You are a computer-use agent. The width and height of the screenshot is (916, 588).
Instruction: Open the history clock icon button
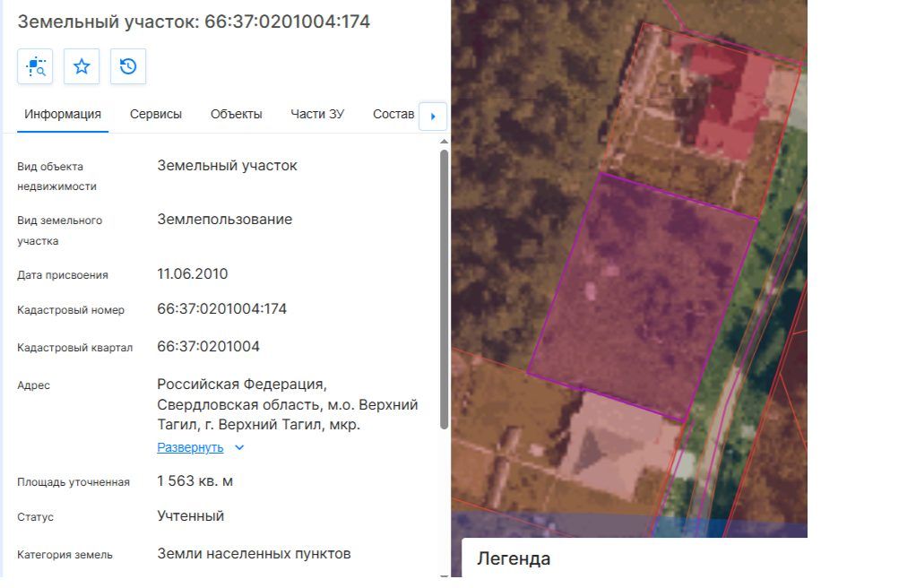pyautogui.click(x=128, y=66)
